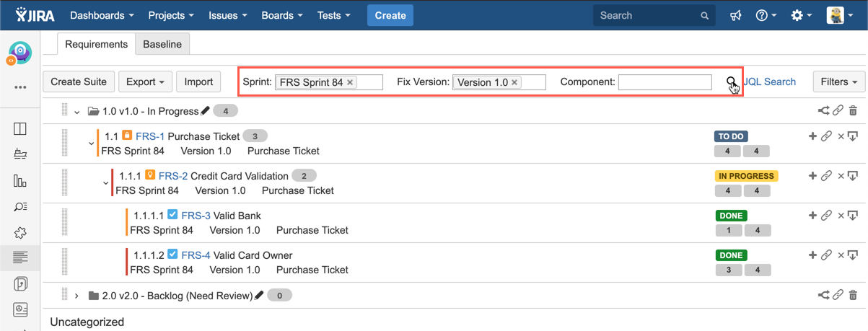Click the Create Suite button

79,81
